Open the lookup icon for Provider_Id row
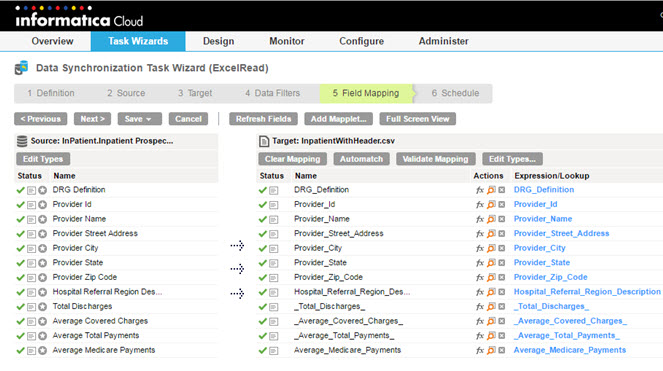 tap(491, 205)
